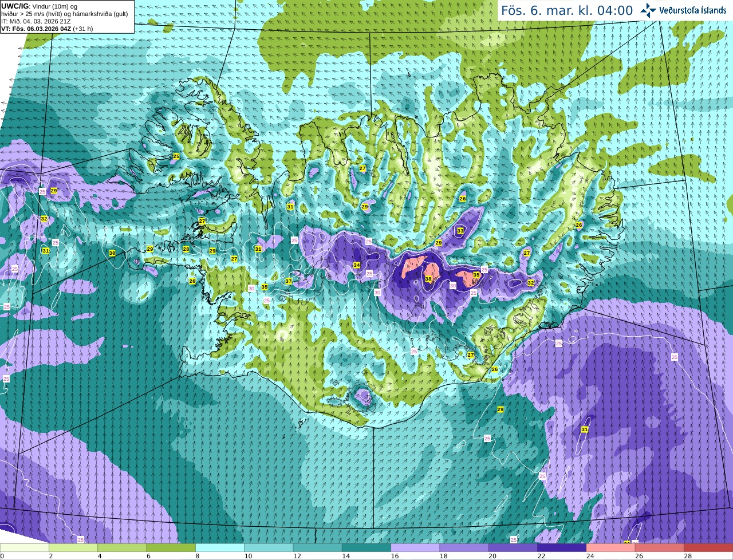Click the legend scale number 18
Image resolution: width=733 pixels, height=560 pixels.
coord(443,556)
